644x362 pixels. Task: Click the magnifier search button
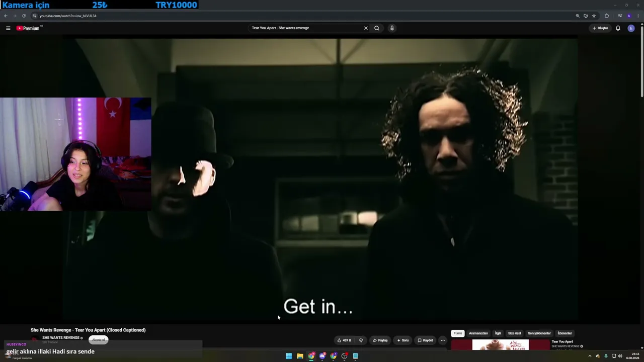click(x=377, y=28)
